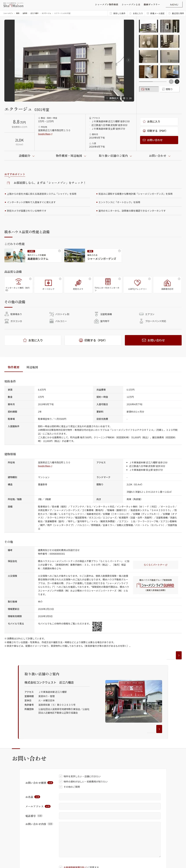Open the お気に入り list in the utility bar
The image size is (186, 868).
136,13
